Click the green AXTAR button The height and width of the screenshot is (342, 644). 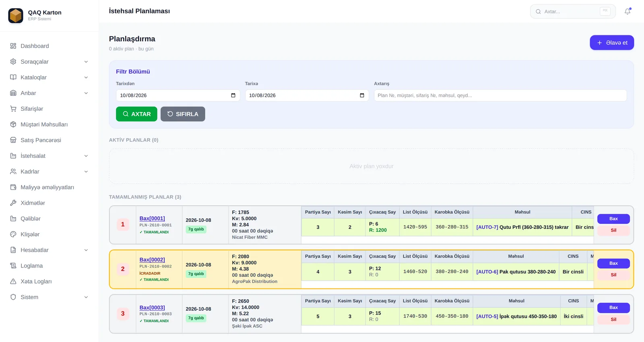tap(136, 114)
